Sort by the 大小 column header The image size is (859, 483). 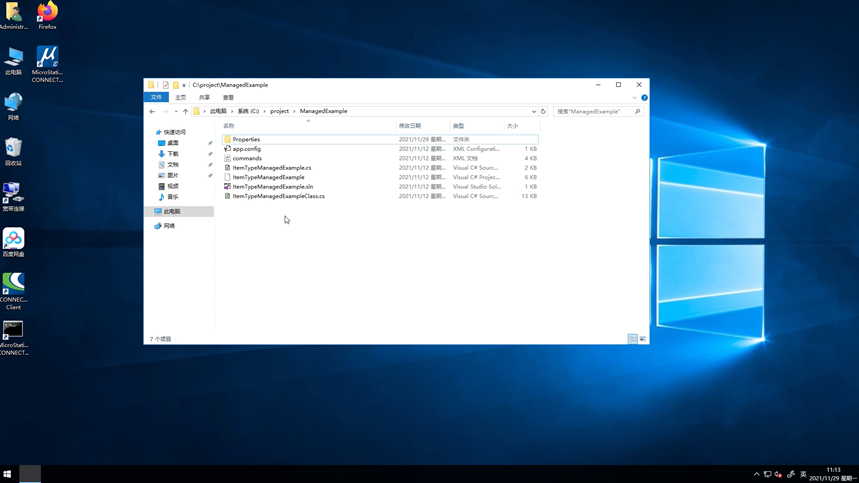tap(521, 126)
